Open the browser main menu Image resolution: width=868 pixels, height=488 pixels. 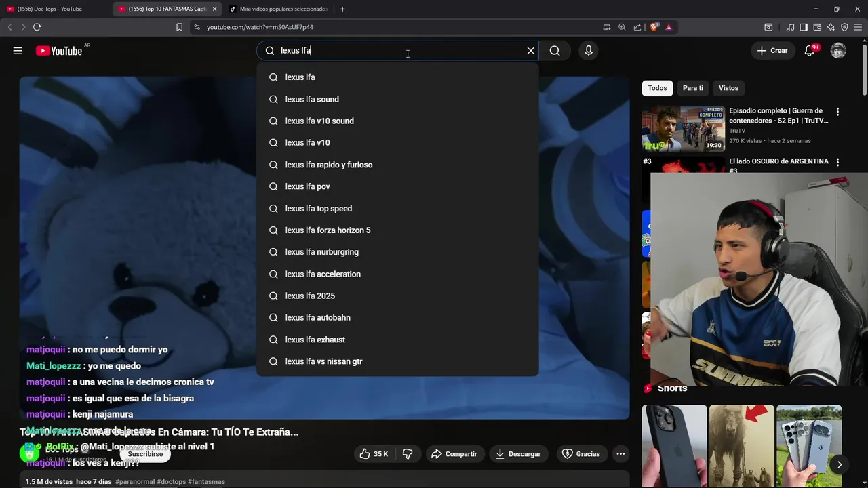(x=858, y=27)
